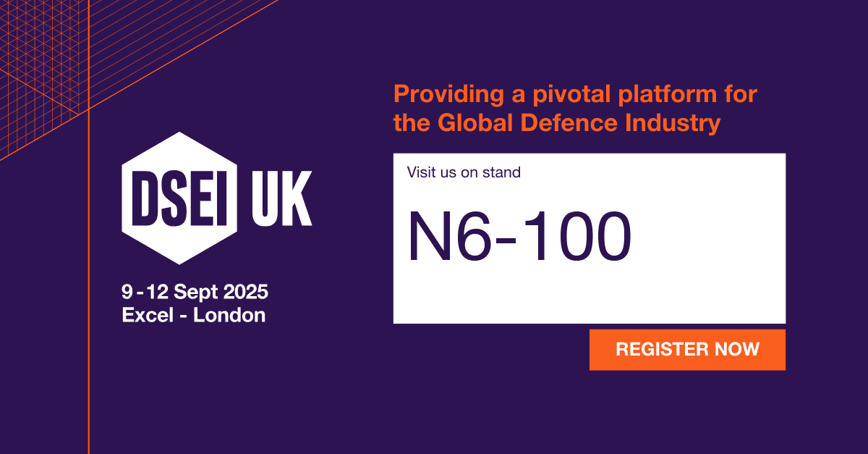Click the 'the Global Defence Industry' headline line
868x454 pixels.
[557, 123]
